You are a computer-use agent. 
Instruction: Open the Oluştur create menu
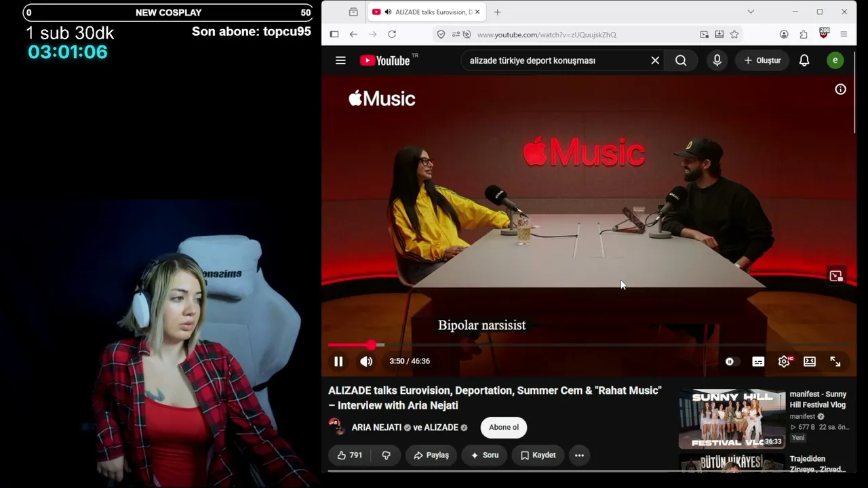[x=762, y=60]
